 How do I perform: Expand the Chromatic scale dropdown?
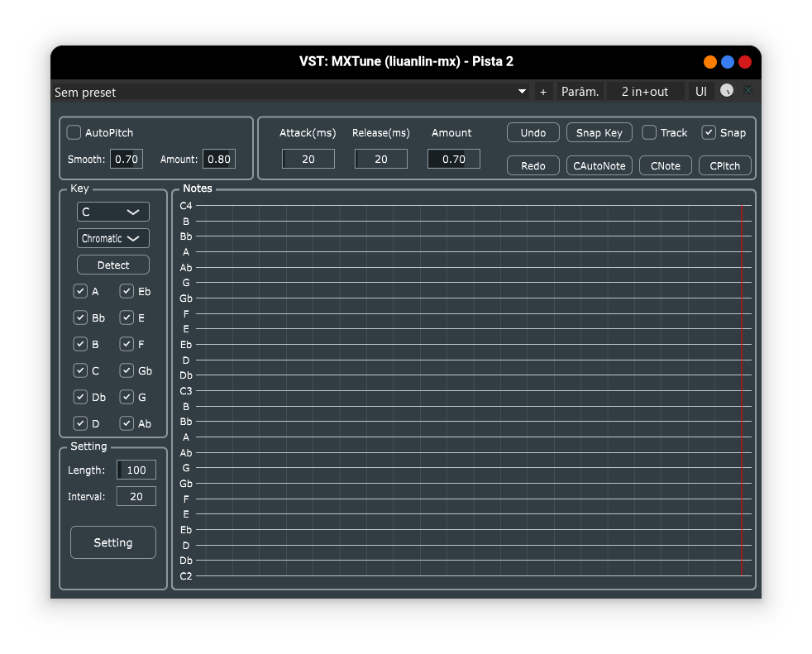pos(113,238)
